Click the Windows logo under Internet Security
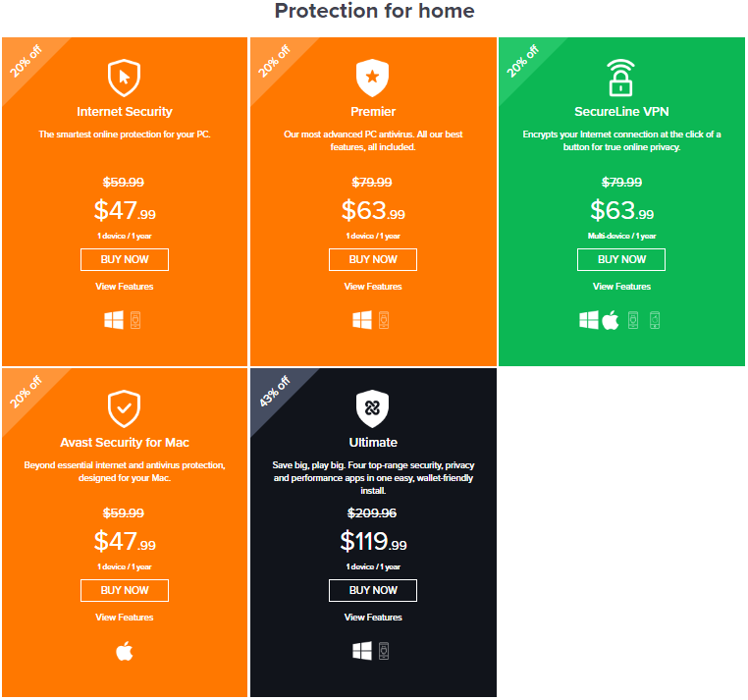The height and width of the screenshot is (700, 748). [114, 320]
